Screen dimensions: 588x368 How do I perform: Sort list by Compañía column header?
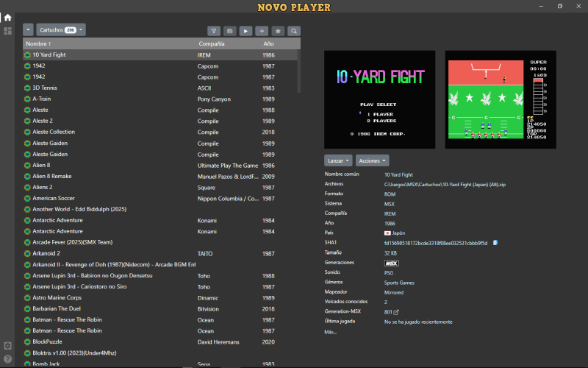click(x=212, y=43)
